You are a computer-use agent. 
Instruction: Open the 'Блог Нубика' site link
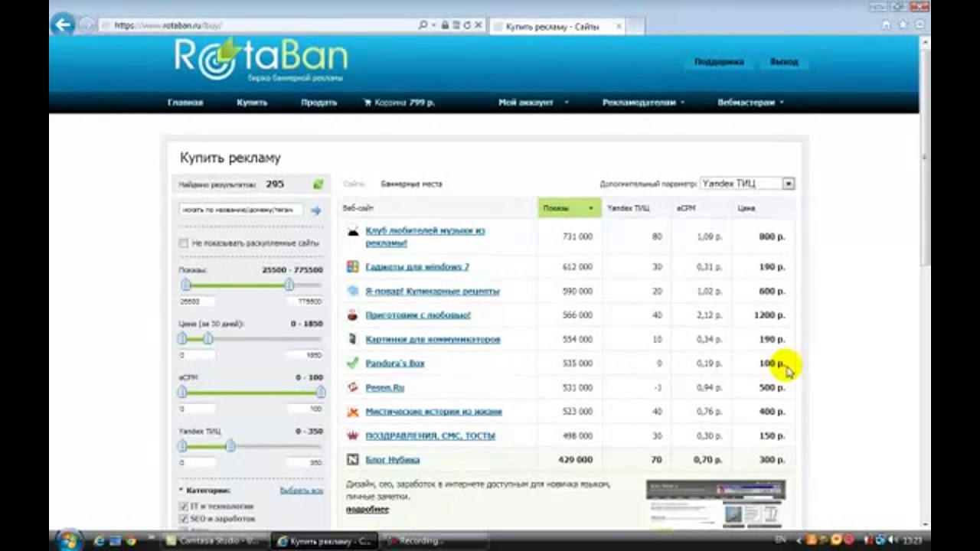point(392,459)
